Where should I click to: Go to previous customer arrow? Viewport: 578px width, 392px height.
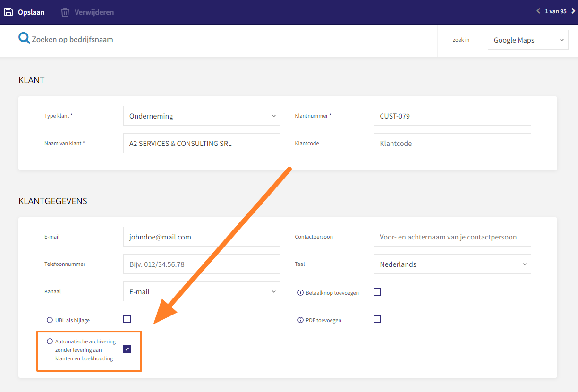pos(538,11)
